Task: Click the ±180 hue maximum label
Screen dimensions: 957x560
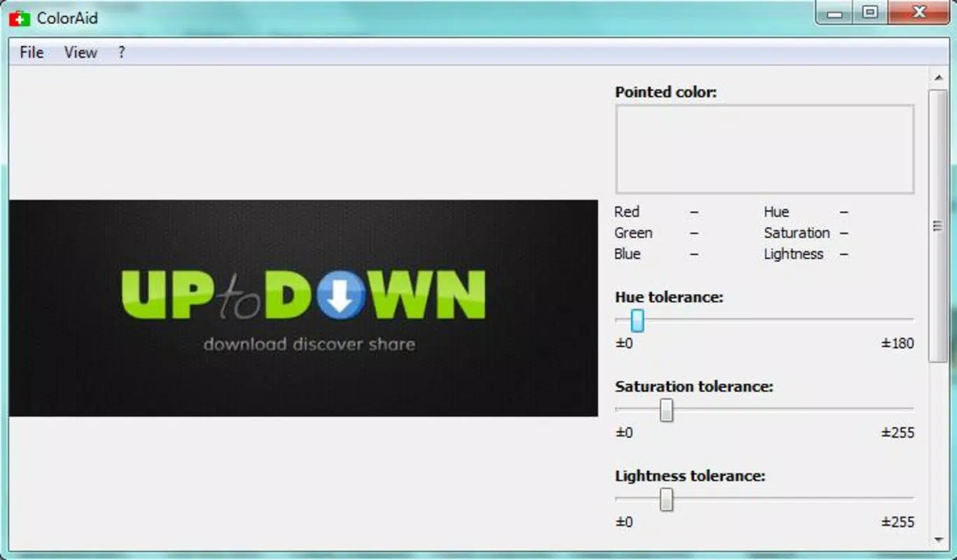Action: (897, 343)
